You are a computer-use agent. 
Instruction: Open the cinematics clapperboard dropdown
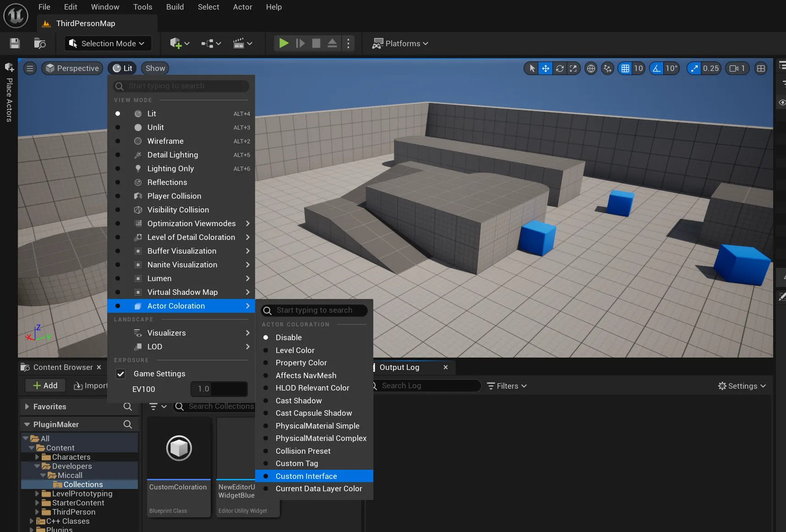tap(243, 43)
